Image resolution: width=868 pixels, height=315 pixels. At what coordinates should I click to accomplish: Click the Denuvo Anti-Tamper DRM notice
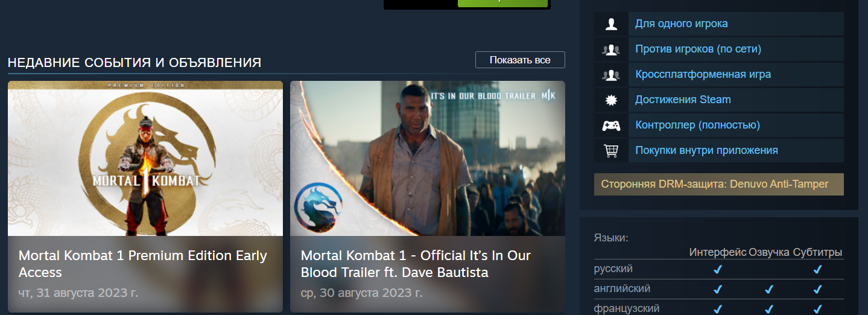[718, 185]
